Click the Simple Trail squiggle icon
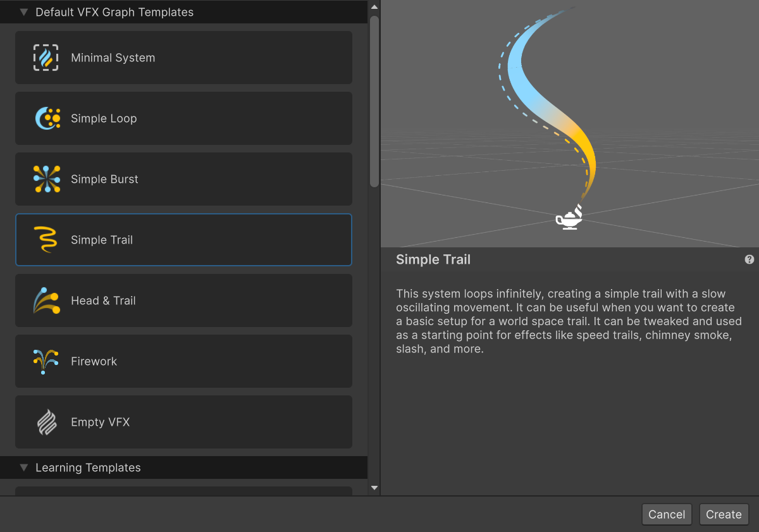Viewport: 759px width, 532px height. (x=46, y=240)
